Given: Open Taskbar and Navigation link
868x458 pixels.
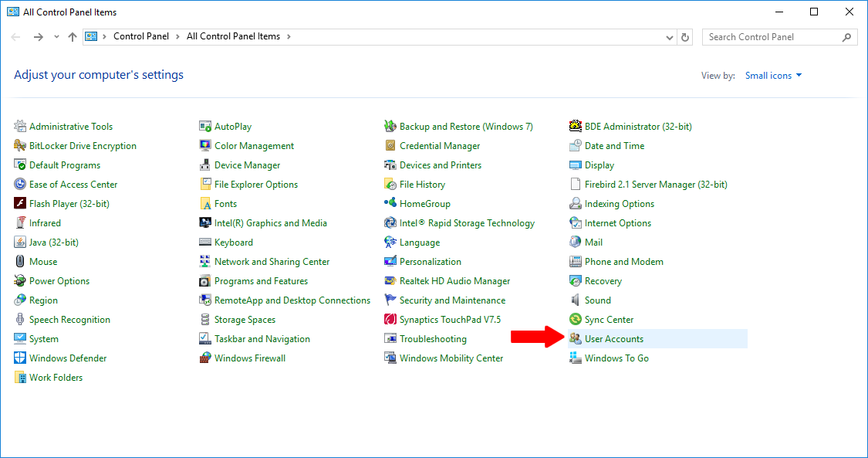Looking at the screenshot, I should point(262,339).
